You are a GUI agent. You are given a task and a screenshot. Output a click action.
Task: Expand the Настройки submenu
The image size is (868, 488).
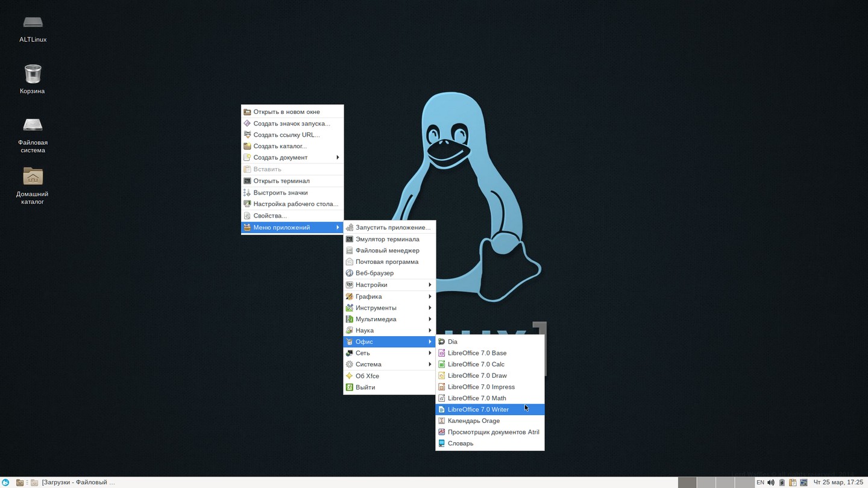[x=389, y=285]
